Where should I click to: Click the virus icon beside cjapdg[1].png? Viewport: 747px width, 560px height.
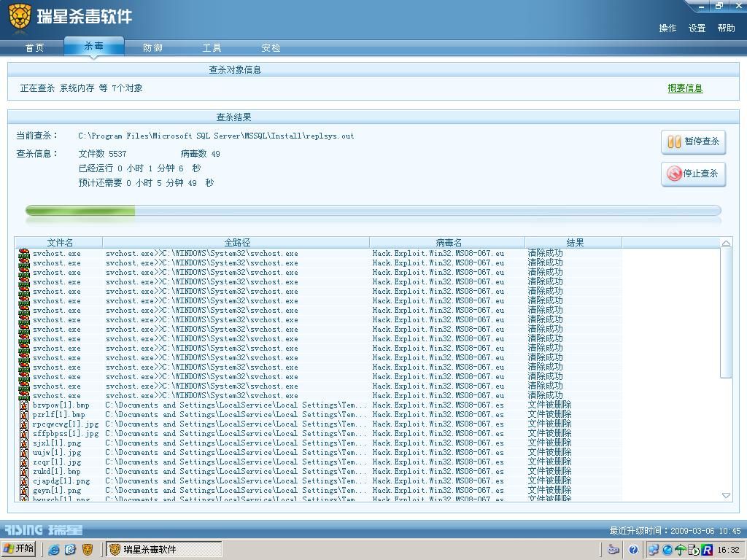coord(24,481)
